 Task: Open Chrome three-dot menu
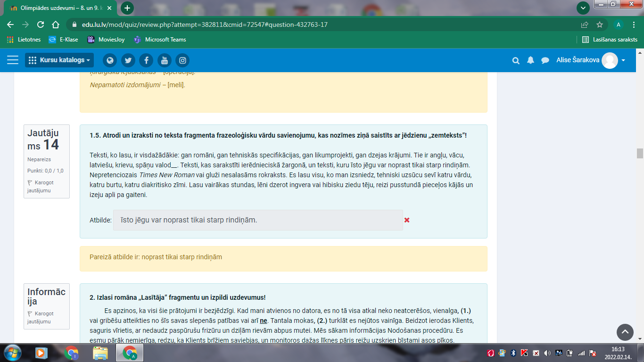pos(634,25)
